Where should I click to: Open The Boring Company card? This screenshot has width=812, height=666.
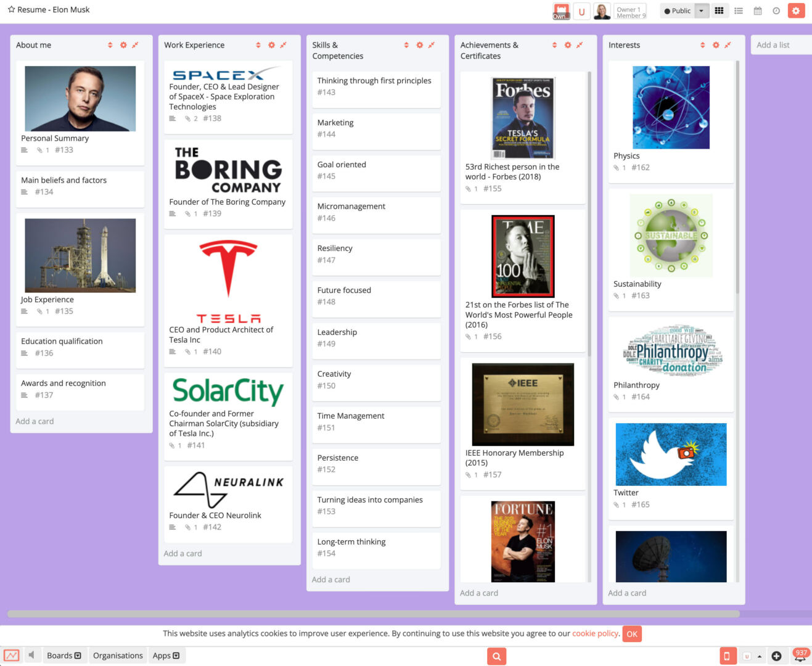(x=228, y=184)
